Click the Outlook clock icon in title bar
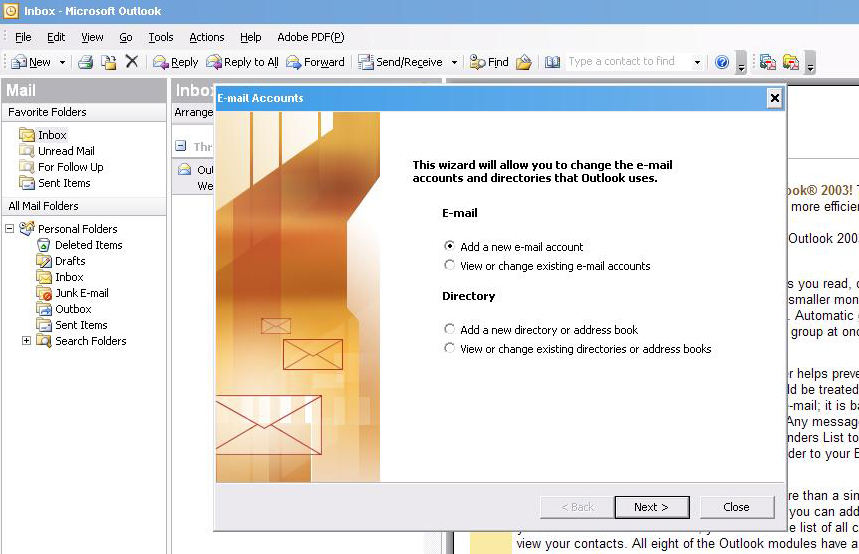The width and height of the screenshot is (859, 554). point(12,10)
